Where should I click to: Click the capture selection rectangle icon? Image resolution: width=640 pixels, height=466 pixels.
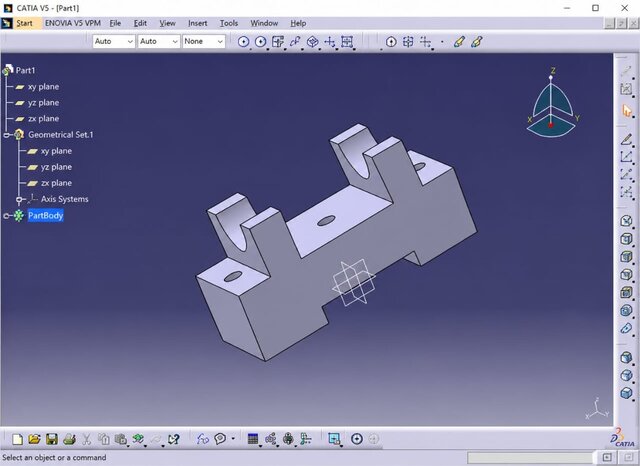pyautogui.click(x=334, y=439)
